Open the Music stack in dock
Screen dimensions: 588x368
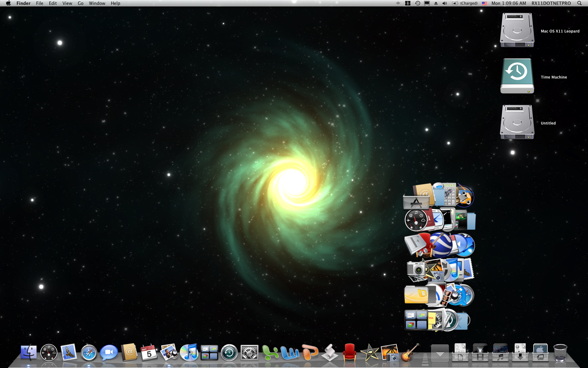500,352
